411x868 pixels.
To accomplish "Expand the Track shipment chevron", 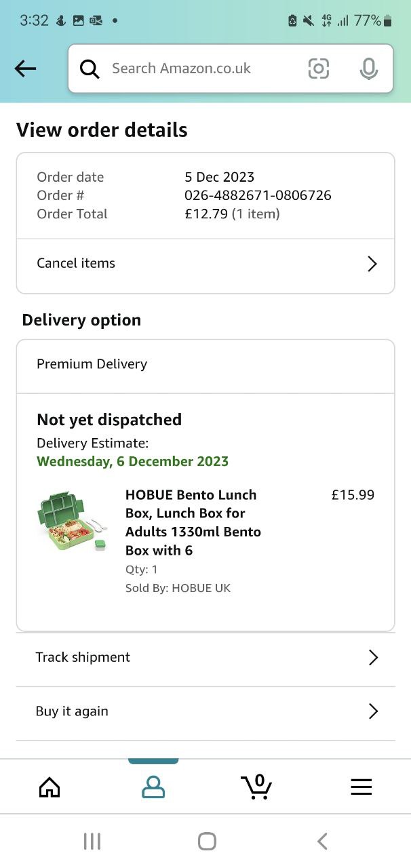I will 372,657.
